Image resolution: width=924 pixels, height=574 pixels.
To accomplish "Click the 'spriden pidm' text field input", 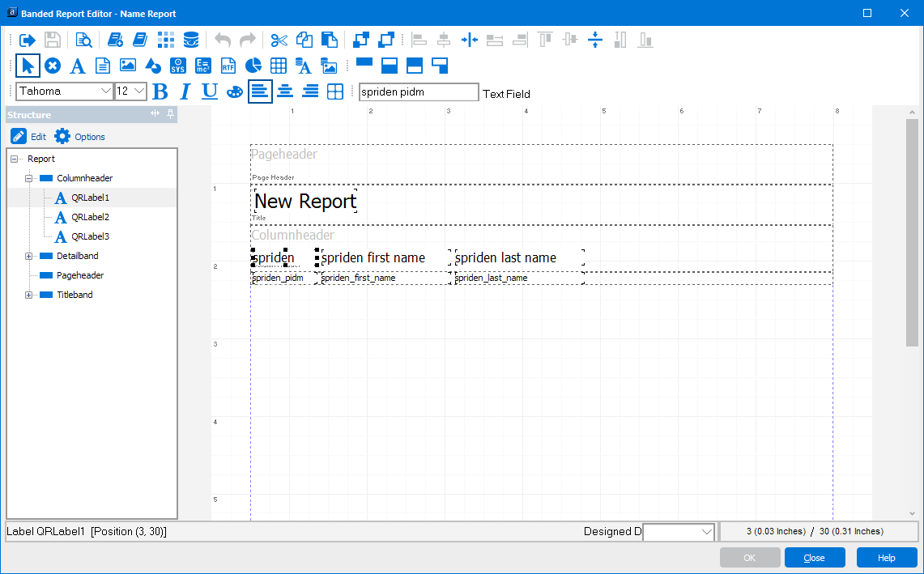I will tap(419, 92).
